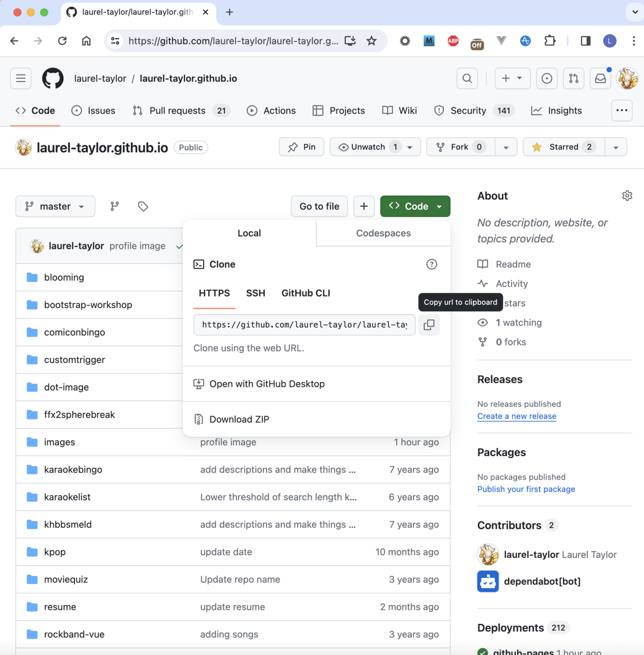Open Fork options dropdown arrow

[506, 147]
